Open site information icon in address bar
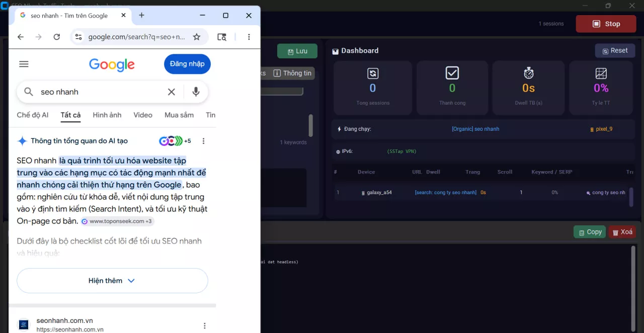 coord(78,37)
